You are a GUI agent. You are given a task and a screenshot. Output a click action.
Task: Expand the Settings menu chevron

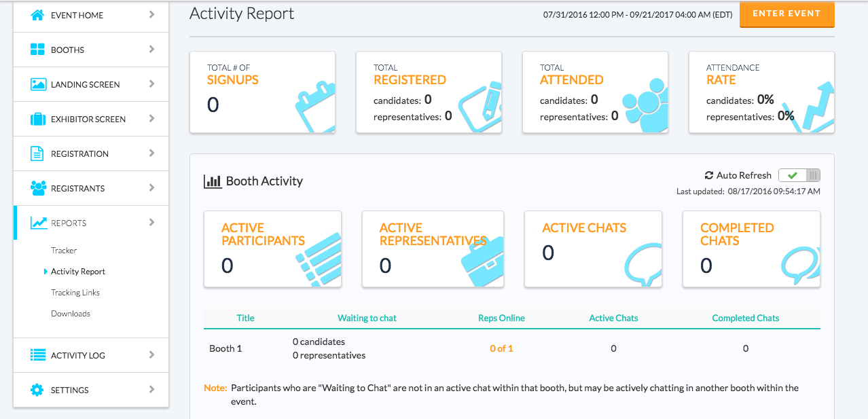click(x=151, y=389)
